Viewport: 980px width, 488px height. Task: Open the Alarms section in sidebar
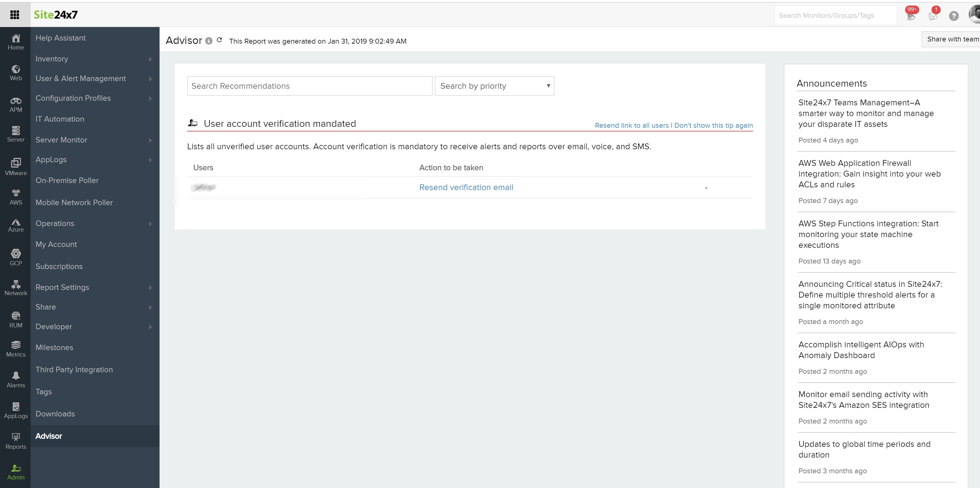pyautogui.click(x=16, y=380)
